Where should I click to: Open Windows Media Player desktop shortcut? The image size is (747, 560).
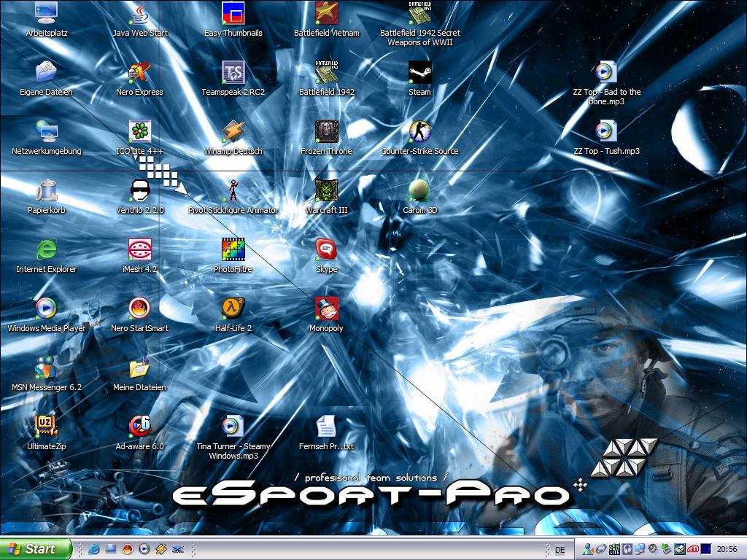coord(47,315)
